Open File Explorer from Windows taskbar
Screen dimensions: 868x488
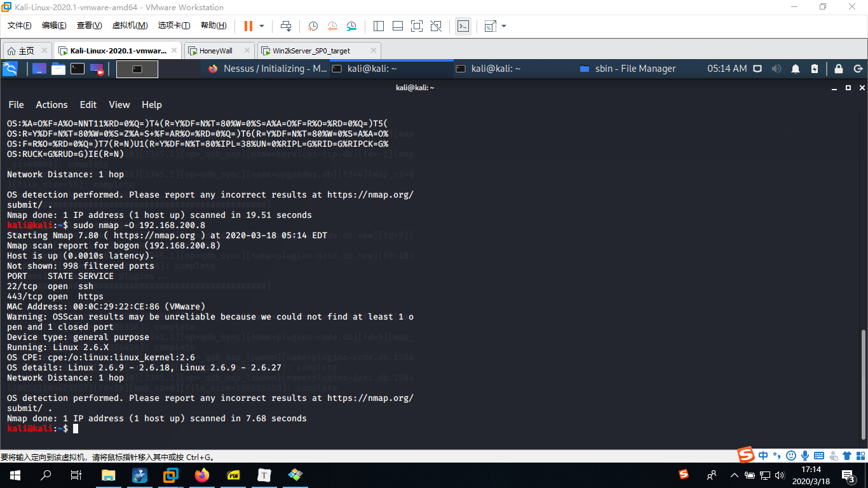(x=109, y=475)
